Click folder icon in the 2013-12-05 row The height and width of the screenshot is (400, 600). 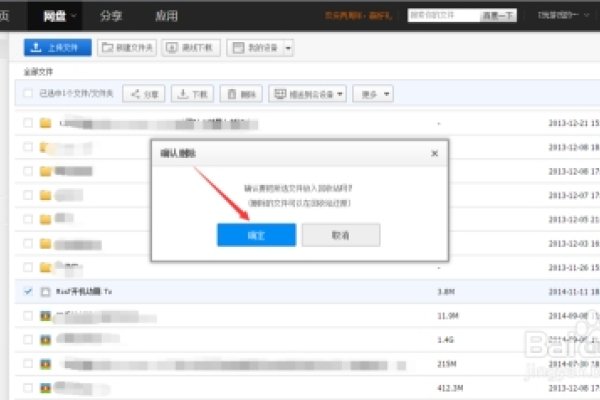46,219
